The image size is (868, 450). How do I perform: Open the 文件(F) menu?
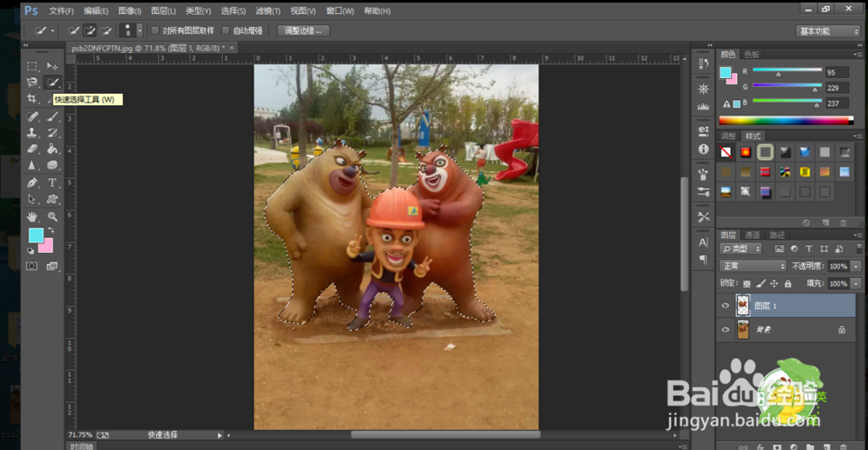point(62,11)
